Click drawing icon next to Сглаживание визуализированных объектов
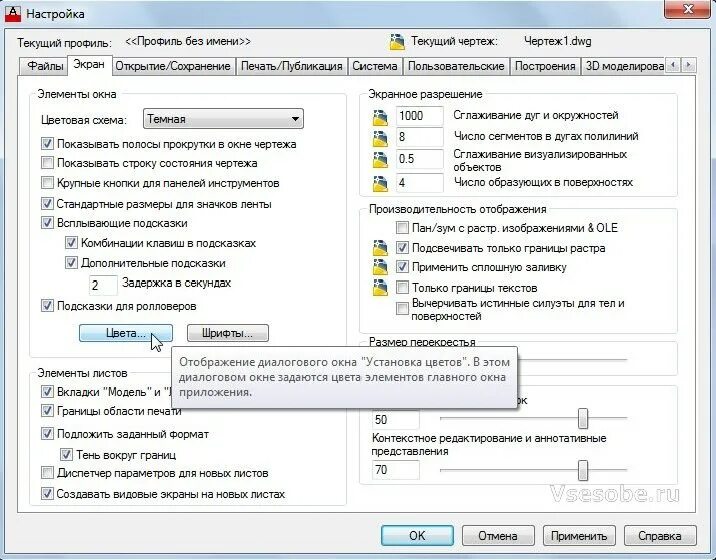The height and width of the screenshot is (560, 716). click(x=380, y=159)
